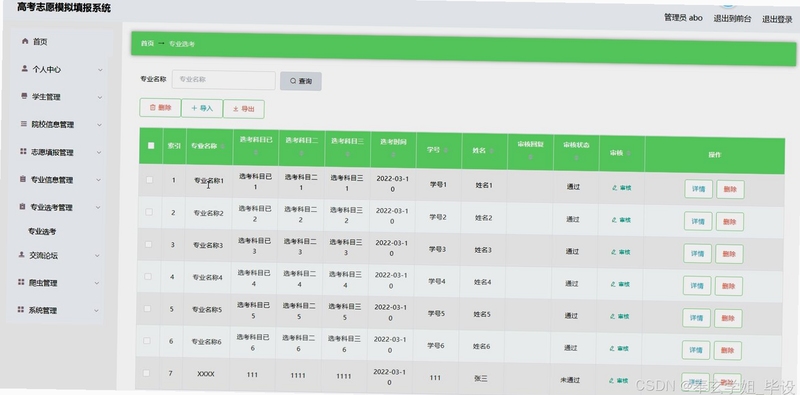Expand the 专业信息管理 chevron

coord(98,180)
